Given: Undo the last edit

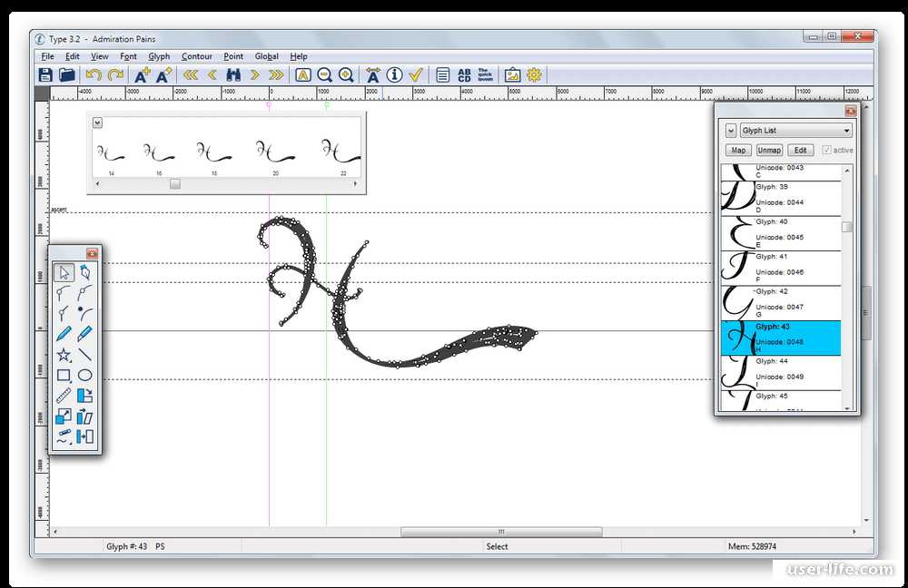Looking at the screenshot, I should (94, 74).
